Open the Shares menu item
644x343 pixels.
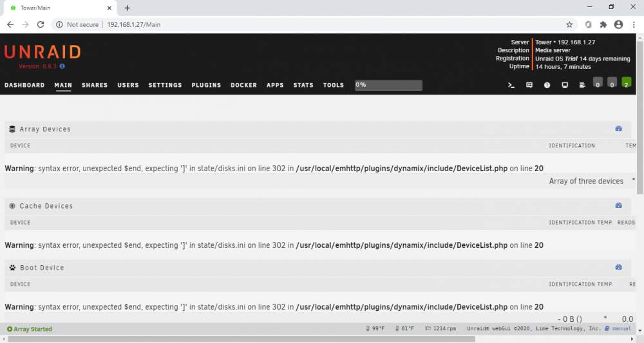(95, 86)
